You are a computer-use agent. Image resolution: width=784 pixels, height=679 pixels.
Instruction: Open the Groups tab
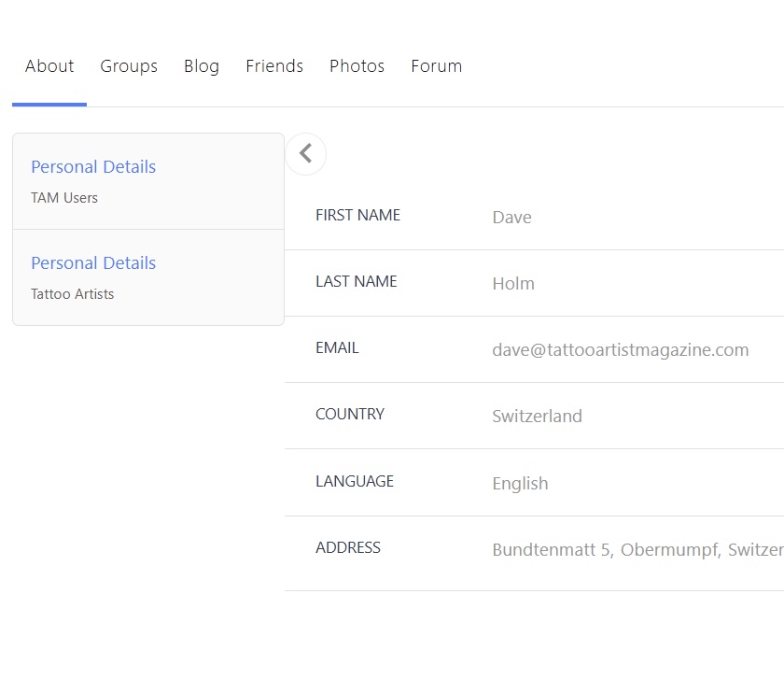click(x=129, y=66)
